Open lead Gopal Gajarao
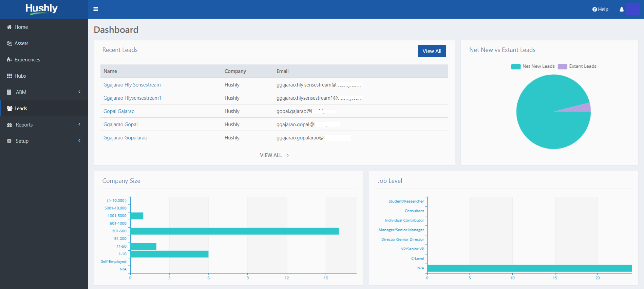Screen dimensions: 644x289 119,111
